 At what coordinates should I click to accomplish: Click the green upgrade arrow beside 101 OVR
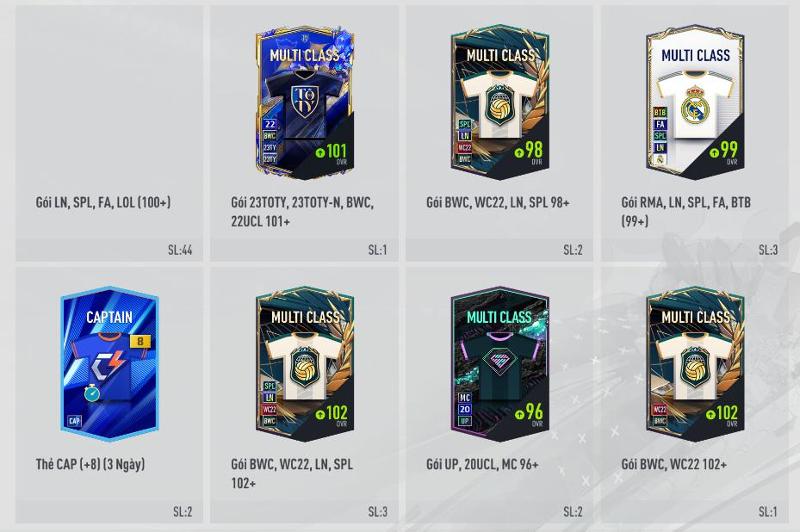(x=319, y=152)
